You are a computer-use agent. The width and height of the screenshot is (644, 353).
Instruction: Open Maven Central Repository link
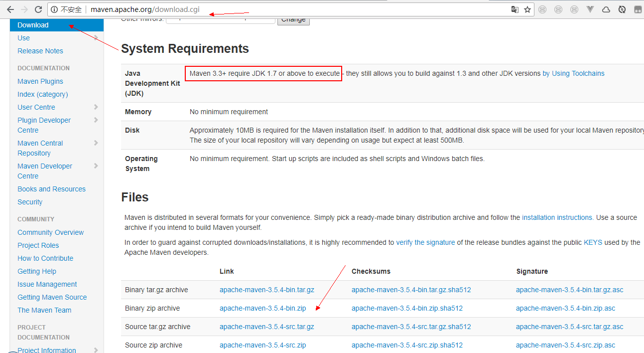[x=40, y=148]
